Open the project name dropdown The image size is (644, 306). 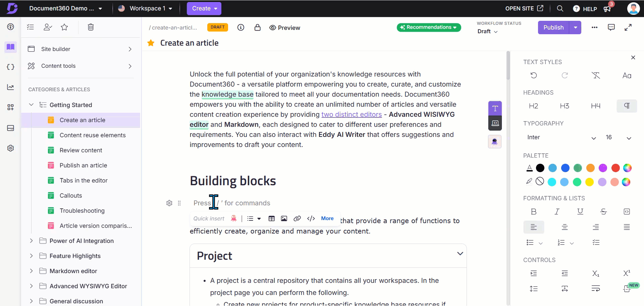point(66,8)
